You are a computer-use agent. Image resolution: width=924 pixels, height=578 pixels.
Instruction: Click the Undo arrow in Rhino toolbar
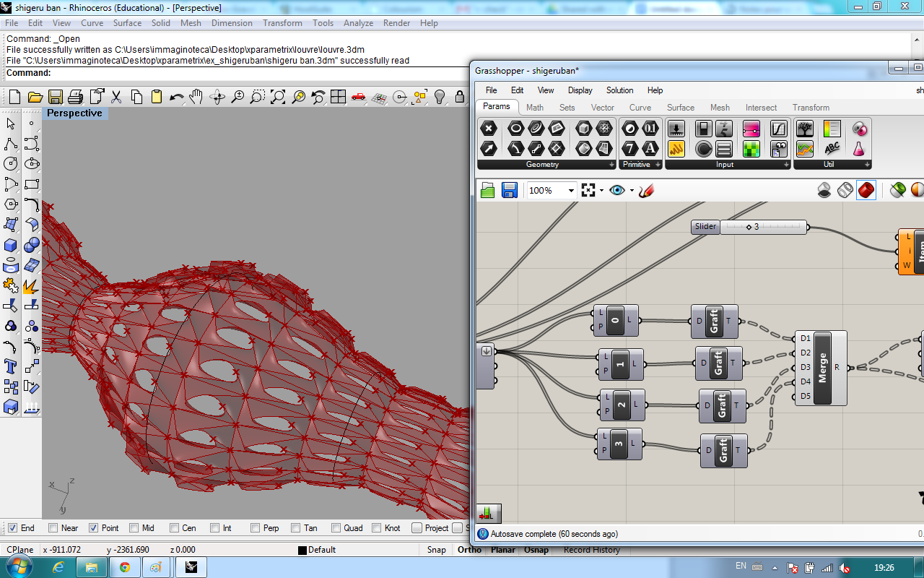coord(176,97)
